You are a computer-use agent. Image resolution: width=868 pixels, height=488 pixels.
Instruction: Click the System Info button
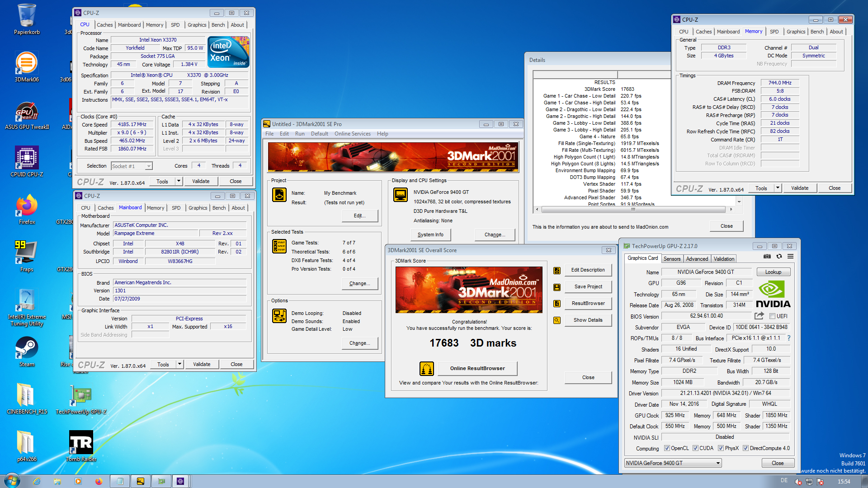point(430,235)
